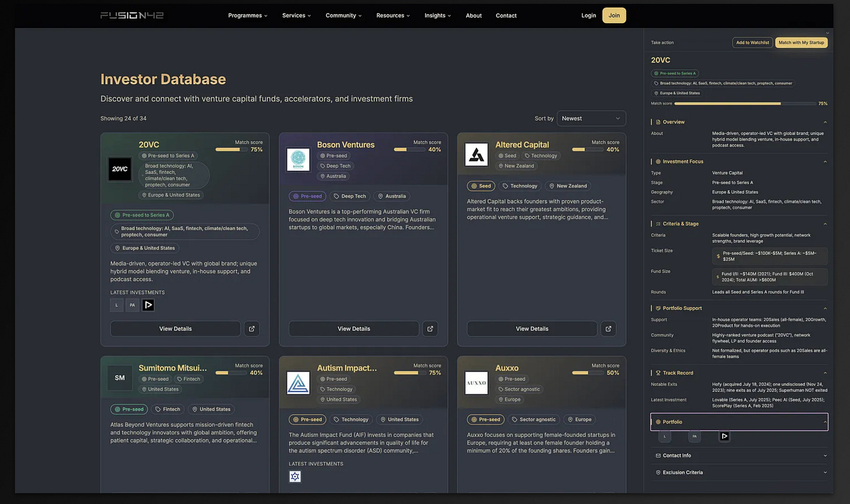The image size is (850, 504).
Task: View Details of 20VC
Action: (x=175, y=328)
